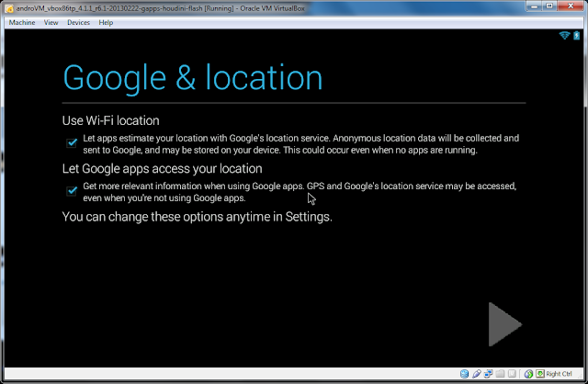Uncheck the Use Wi-Fi location checkbox
This screenshot has height=384, width=588.
pos(72,143)
